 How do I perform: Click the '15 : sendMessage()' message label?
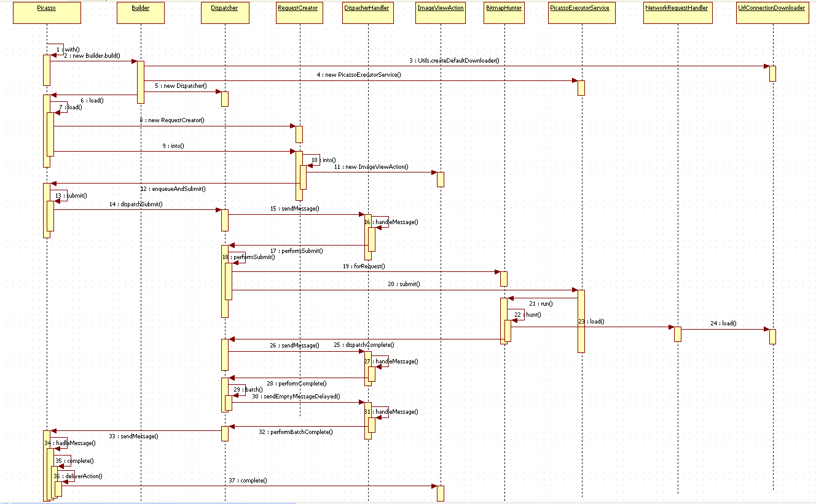click(294, 209)
